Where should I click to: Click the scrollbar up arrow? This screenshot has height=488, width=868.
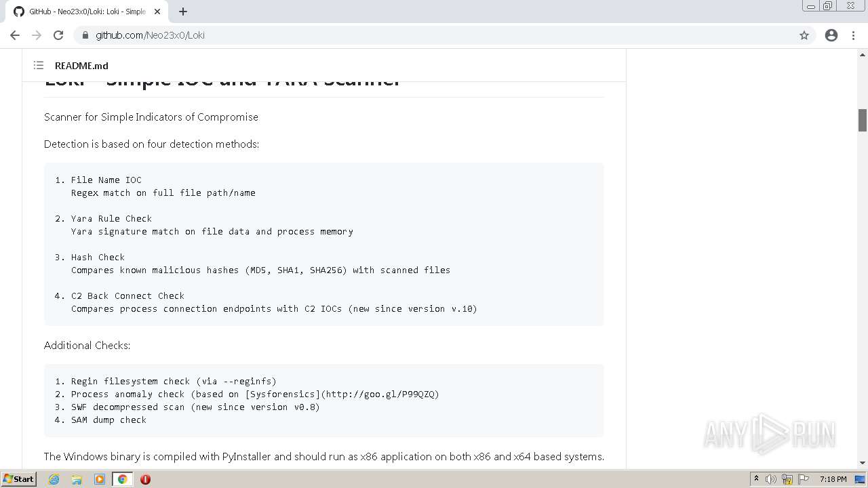pos(863,54)
